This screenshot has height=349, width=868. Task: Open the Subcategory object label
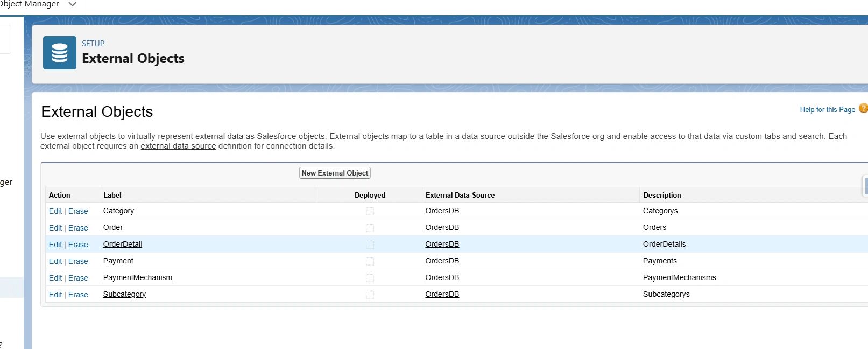[124, 294]
